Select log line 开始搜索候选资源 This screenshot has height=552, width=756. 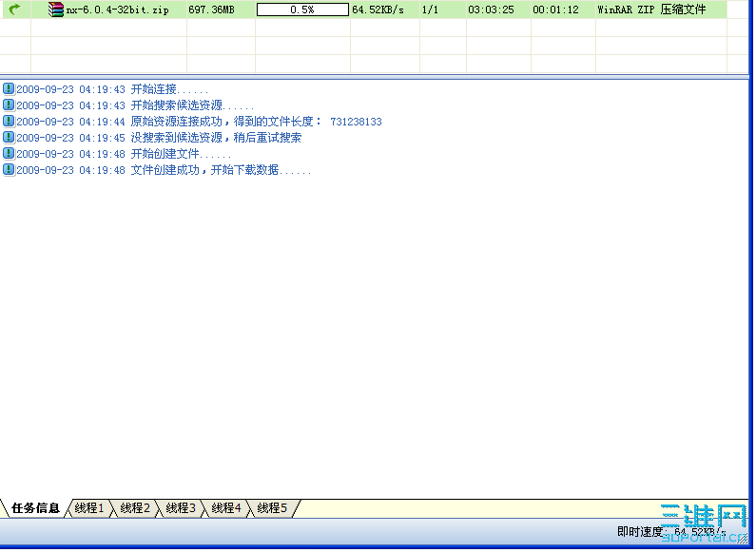135,105
